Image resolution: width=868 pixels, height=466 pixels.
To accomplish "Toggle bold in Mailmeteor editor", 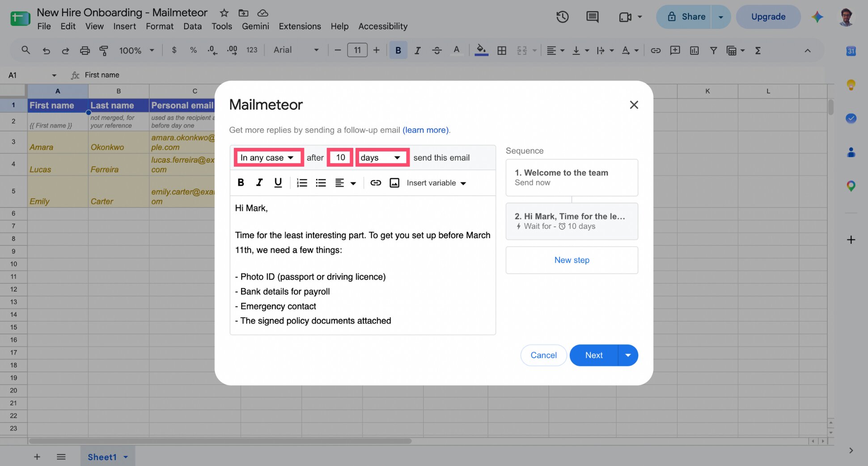I will pyautogui.click(x=241, y=182).
